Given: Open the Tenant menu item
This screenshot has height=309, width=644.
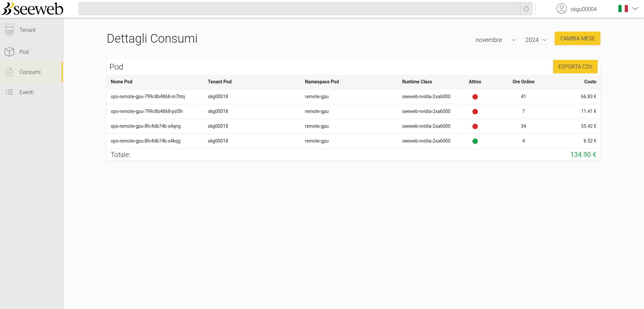Looking at the screenshot, I should pos(31,30).
